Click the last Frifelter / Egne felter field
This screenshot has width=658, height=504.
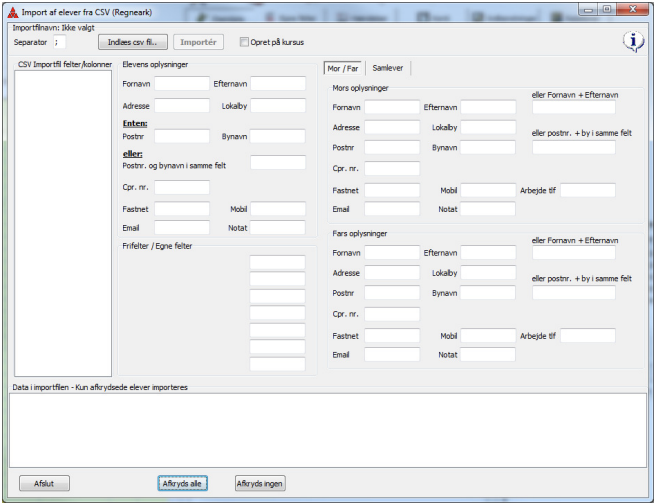[277, 364]
